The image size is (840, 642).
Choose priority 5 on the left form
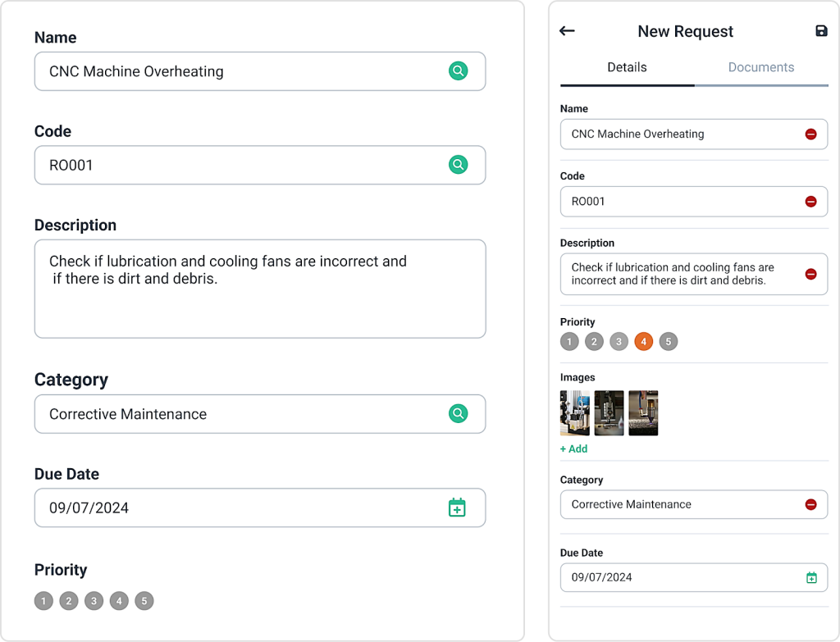144,601
